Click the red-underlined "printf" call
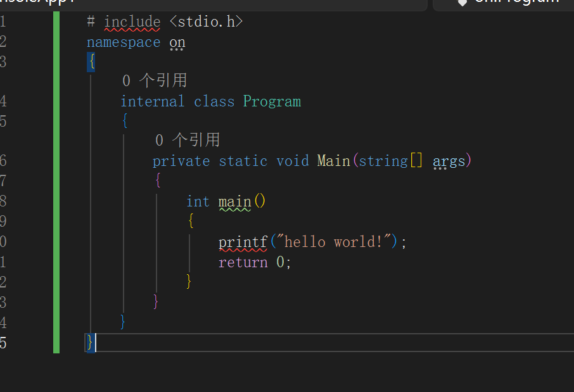The image size is (574, 392). [x=243, y=243]
